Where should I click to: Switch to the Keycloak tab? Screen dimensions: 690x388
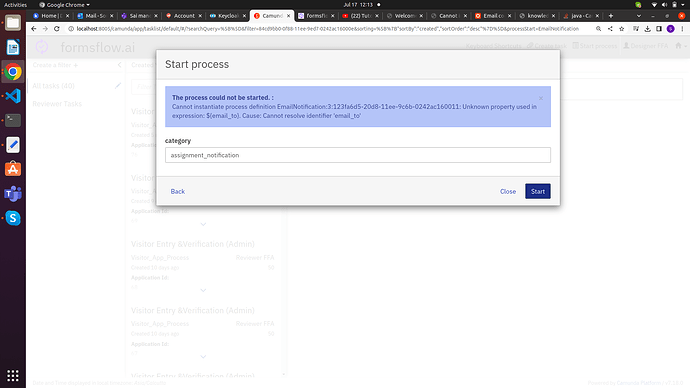point(228,15)
